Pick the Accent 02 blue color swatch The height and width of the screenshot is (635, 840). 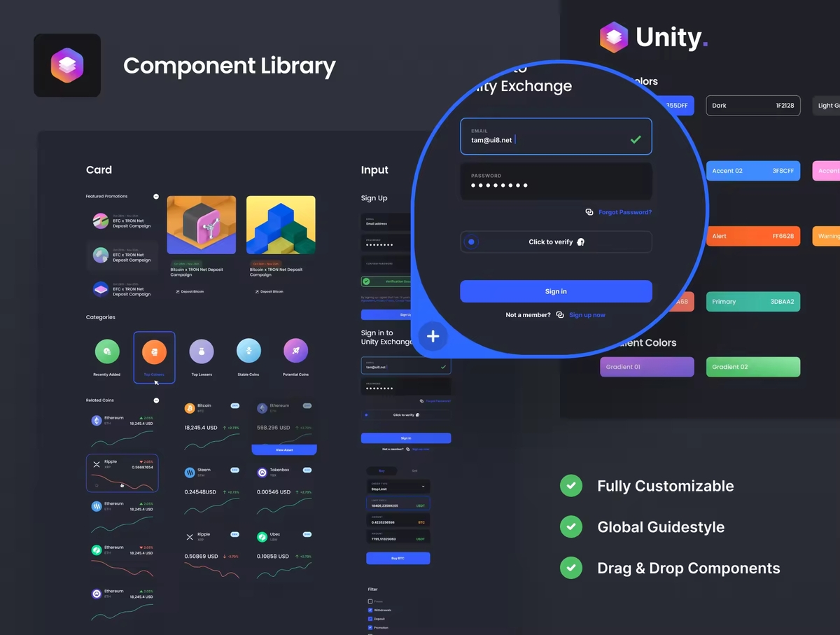point(753,171)
